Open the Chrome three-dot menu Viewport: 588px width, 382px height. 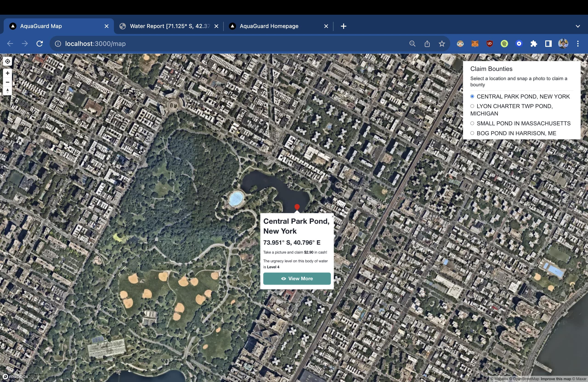point(578,44)
